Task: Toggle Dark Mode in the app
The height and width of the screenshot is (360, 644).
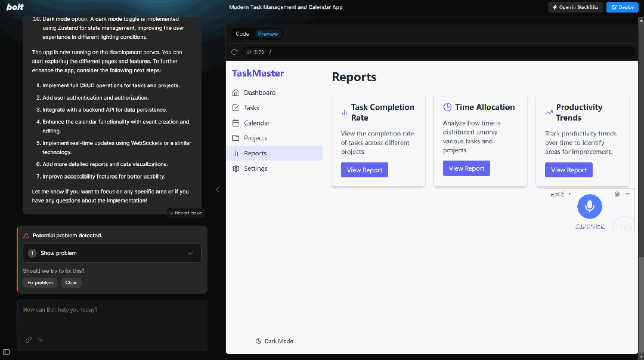Action: (x=274, y=341)
